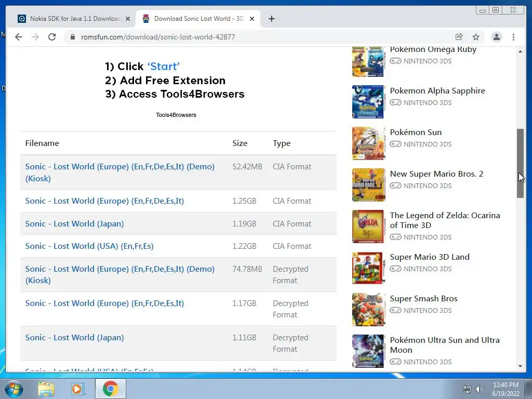Open Chrome profile avatar
The height and width of the screenshot is (399, 532).
[496, 37]
